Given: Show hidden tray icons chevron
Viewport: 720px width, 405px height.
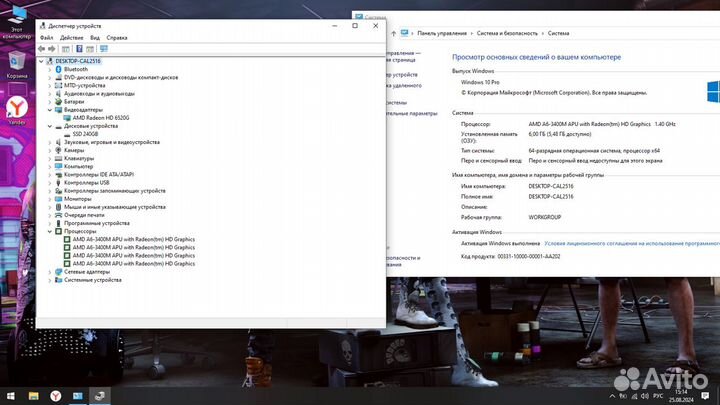Looking at the screenshot, I should click(612, 396).
